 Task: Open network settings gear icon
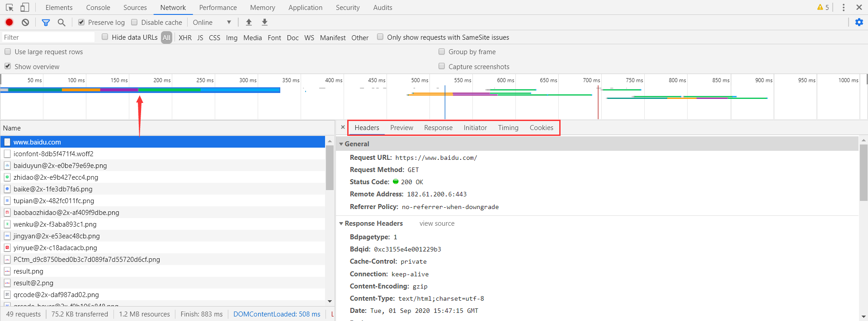(859, 22)
